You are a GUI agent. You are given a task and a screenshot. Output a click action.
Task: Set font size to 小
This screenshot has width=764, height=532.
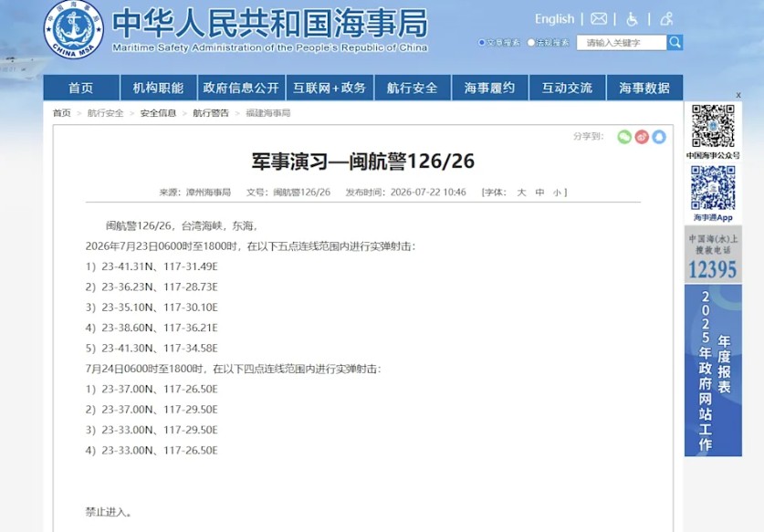click(x=557, y=193)
